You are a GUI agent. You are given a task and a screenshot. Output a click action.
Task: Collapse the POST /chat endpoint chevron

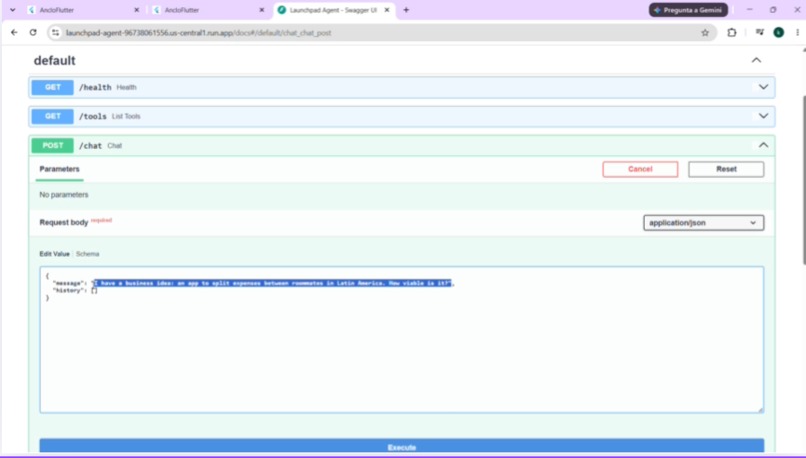point(763,145)
